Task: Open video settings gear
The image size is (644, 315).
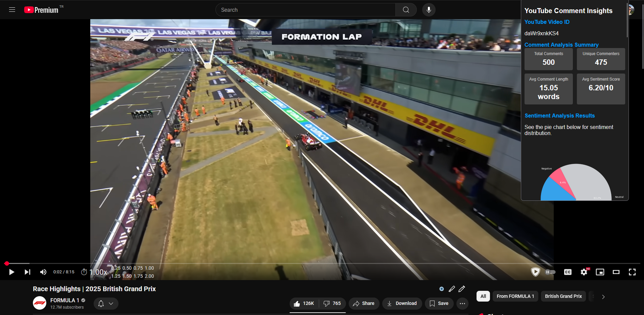Action: 584,272
